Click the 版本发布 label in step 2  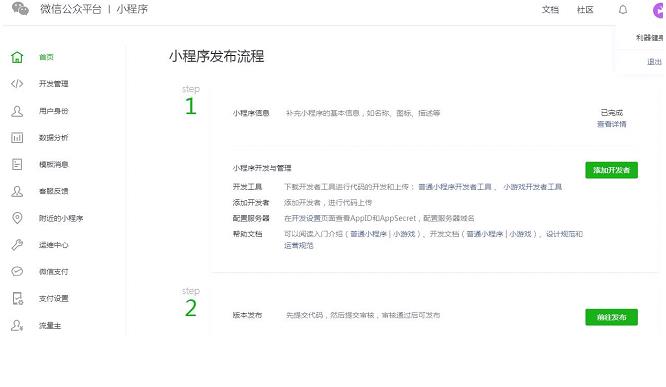247,315
